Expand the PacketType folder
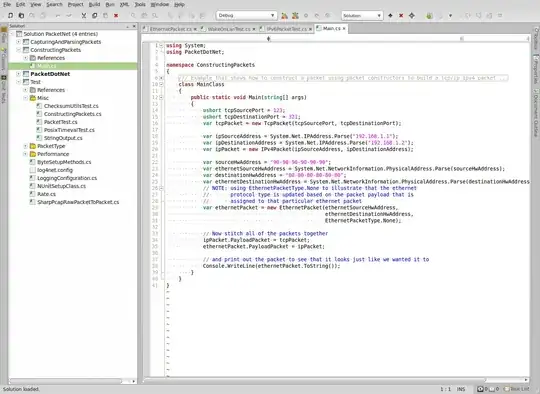Image resolution: width=540 pixels, height=394 pixels. click(25, 146)
